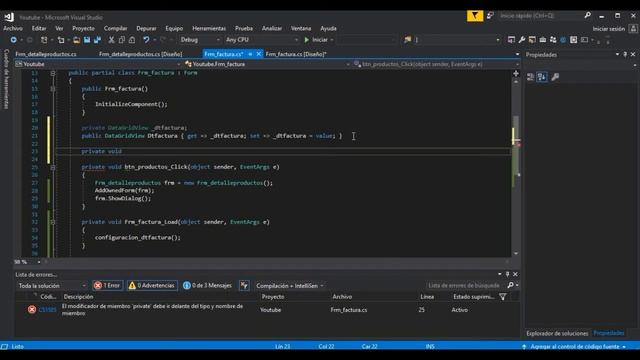
Task: Clear all filters icon in the error list
Action: point(244,286)
